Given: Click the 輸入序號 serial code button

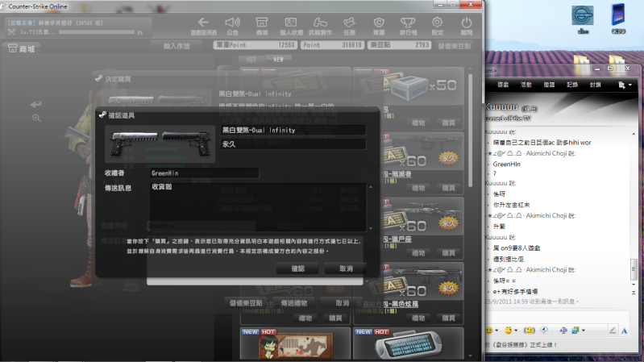Looking at the screenshot, I should (x=177, y=46).
